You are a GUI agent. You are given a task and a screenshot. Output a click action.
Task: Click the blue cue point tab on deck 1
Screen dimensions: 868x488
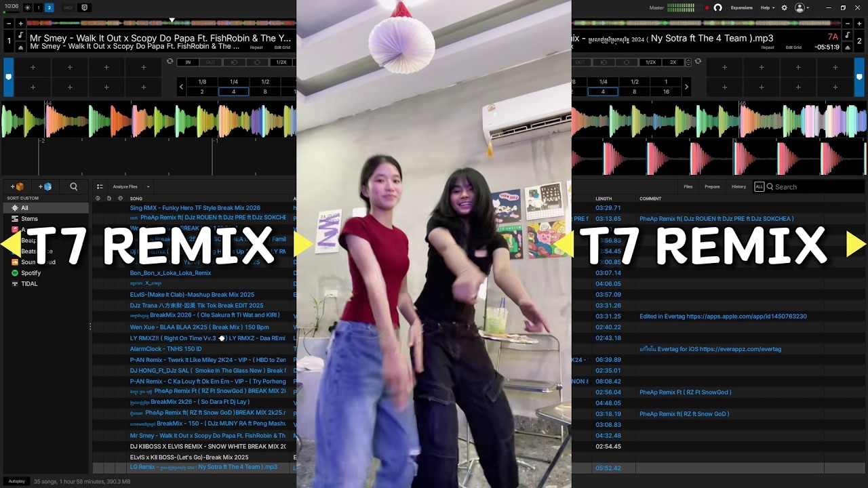coord(8,76)
